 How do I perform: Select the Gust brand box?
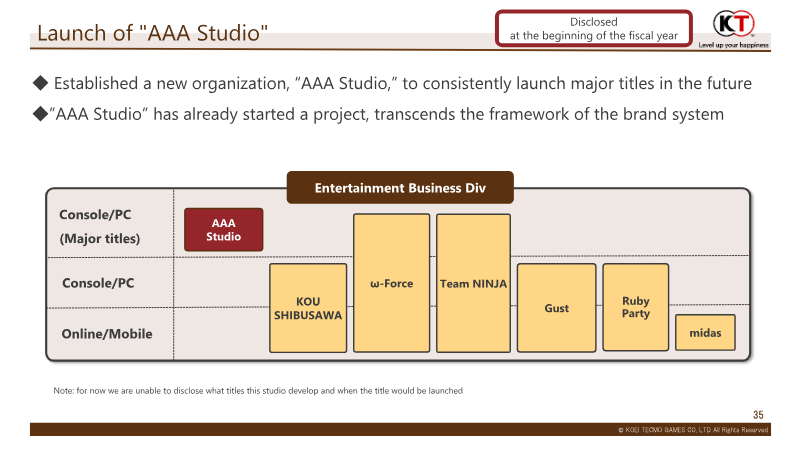coord(556,308)
